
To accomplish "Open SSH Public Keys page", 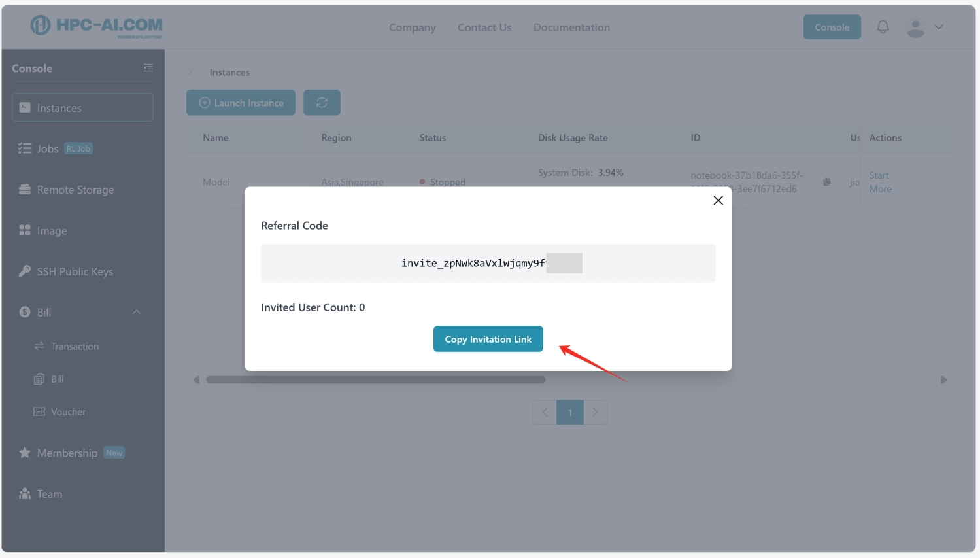I will point(75,271).
